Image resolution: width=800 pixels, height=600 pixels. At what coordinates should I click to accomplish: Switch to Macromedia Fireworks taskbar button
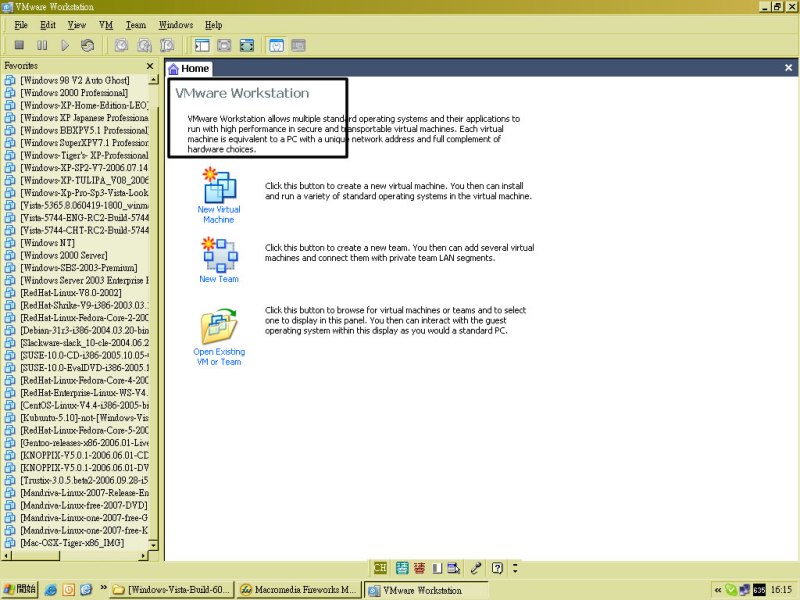click(299, 590)
